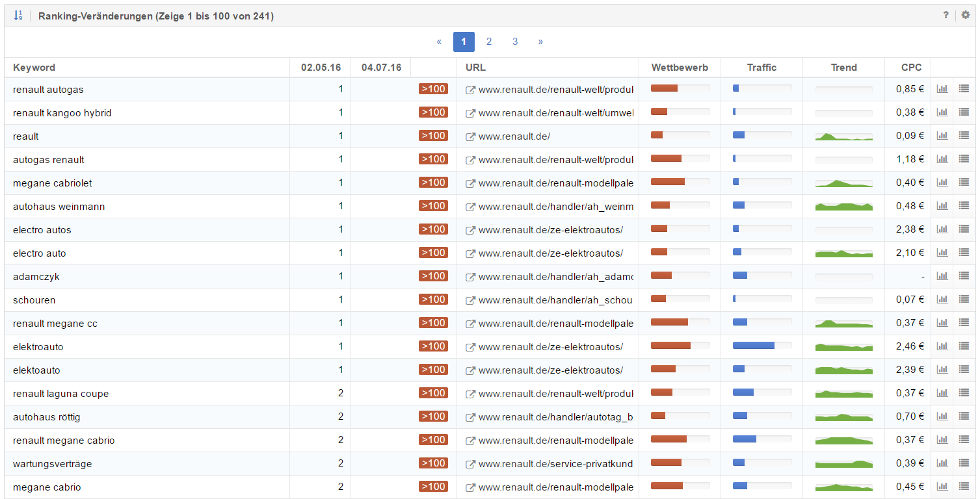The width and height of the screenshot is (980, 499).
Task: Go to page 3 of results
Action: [x=515, y=42]
